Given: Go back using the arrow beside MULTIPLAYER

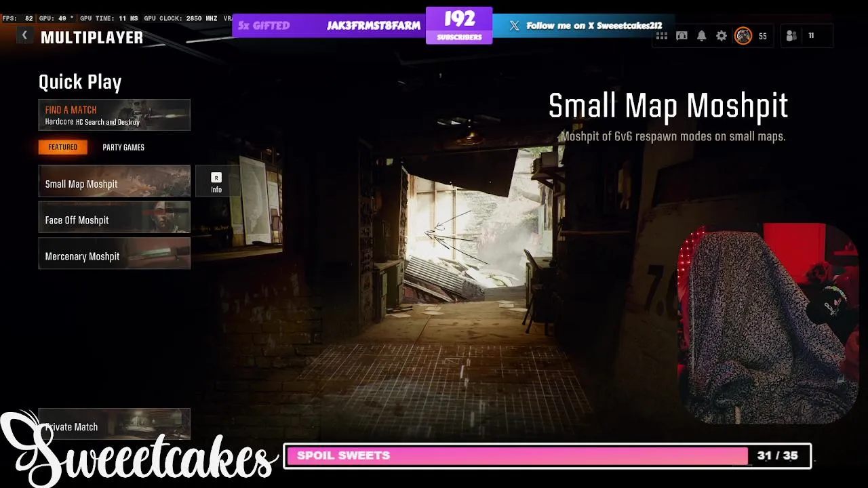Looking at the screenshot, I should coord(24,35).
